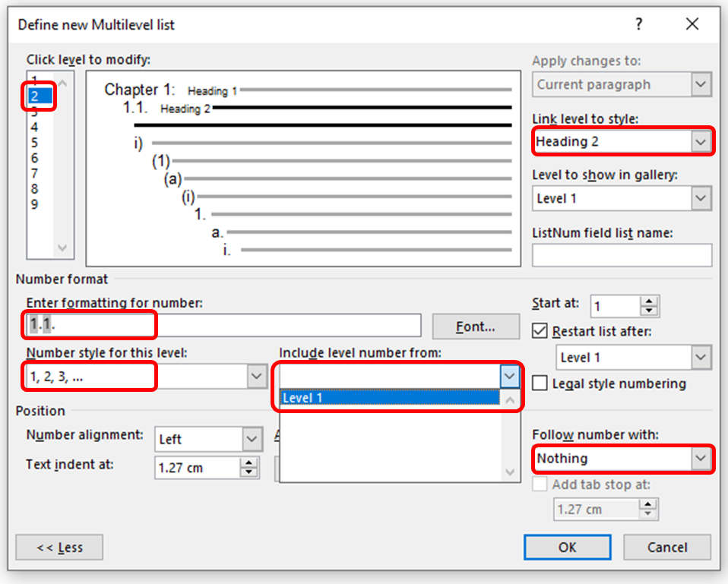Image resolution: width=728 pixels, height=584 pixels.
Task: Open the Font dialog for number formatting
Action: [x=475, y=326]
